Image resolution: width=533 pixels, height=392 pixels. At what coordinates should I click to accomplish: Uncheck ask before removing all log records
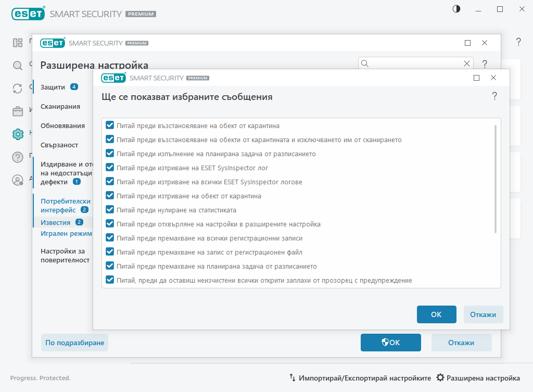pos(110,238)
